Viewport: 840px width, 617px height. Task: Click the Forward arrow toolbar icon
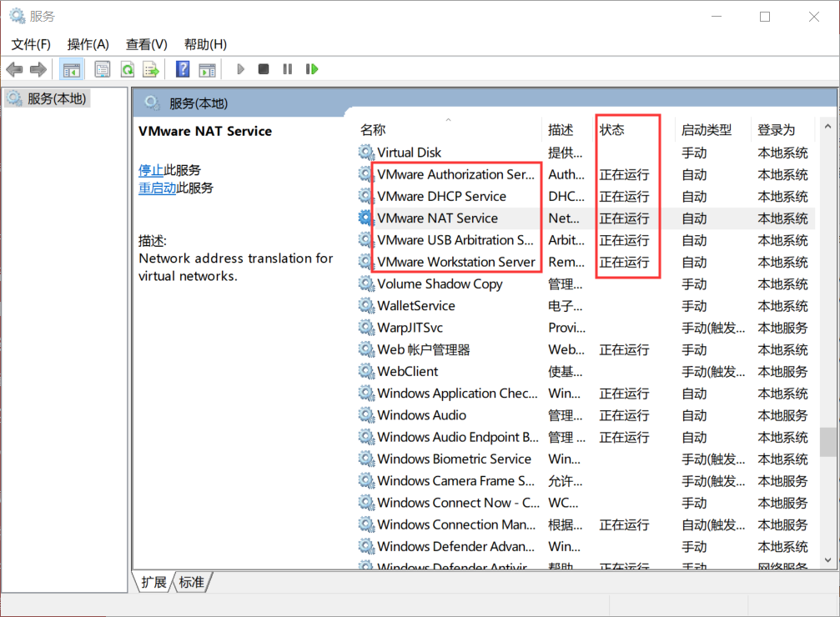38,69
